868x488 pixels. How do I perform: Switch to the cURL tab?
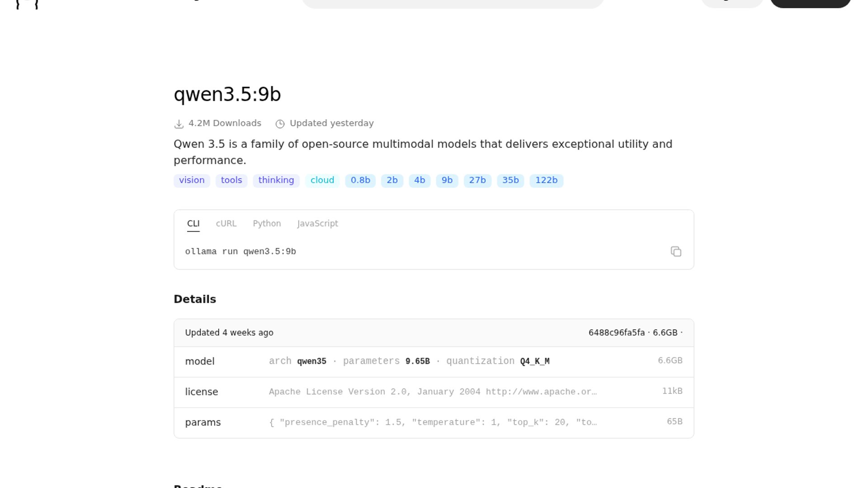[226, 224]
